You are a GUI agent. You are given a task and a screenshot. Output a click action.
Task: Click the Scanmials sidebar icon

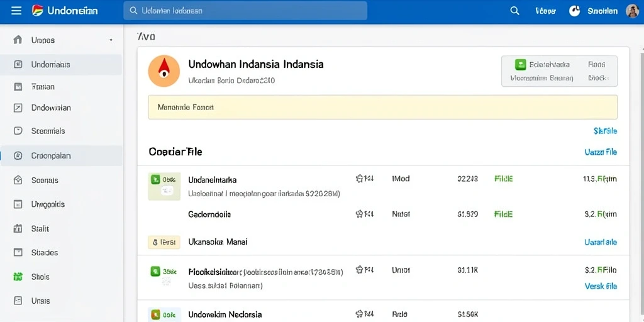(18, 131)
